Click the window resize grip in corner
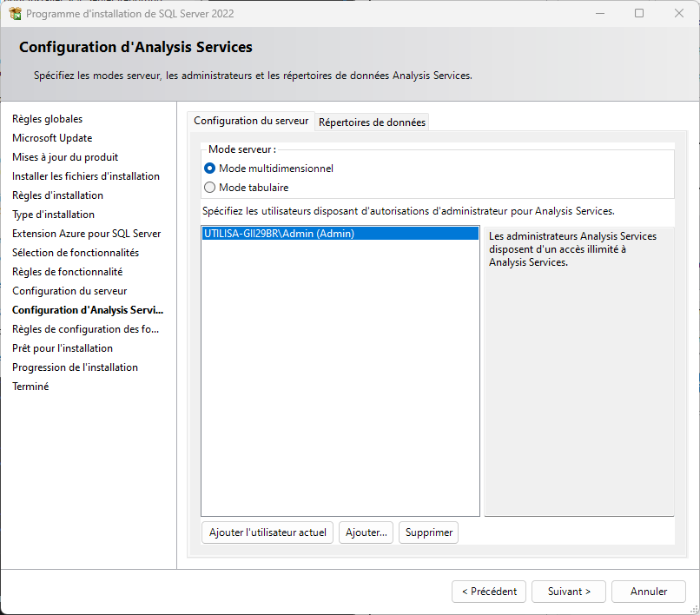The height and width of the screenshot is (615, 700). coord(694,609)
